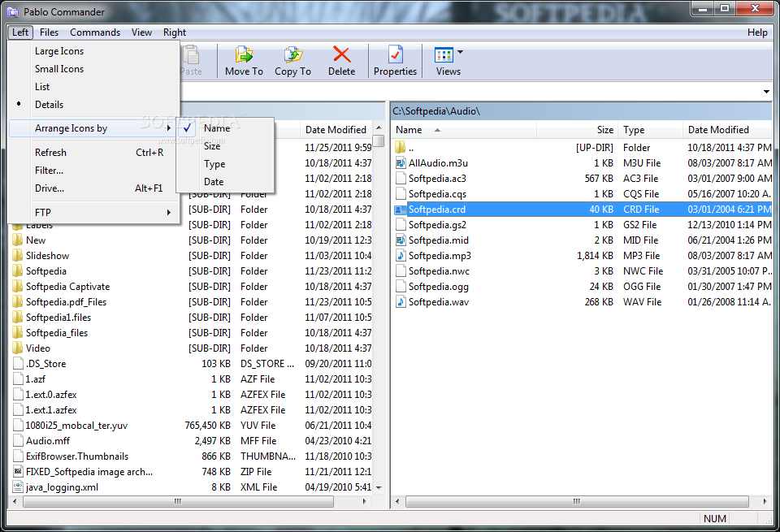Open the Left menu
The width and height of the screenshot is (780, 532).
point(20,32)
